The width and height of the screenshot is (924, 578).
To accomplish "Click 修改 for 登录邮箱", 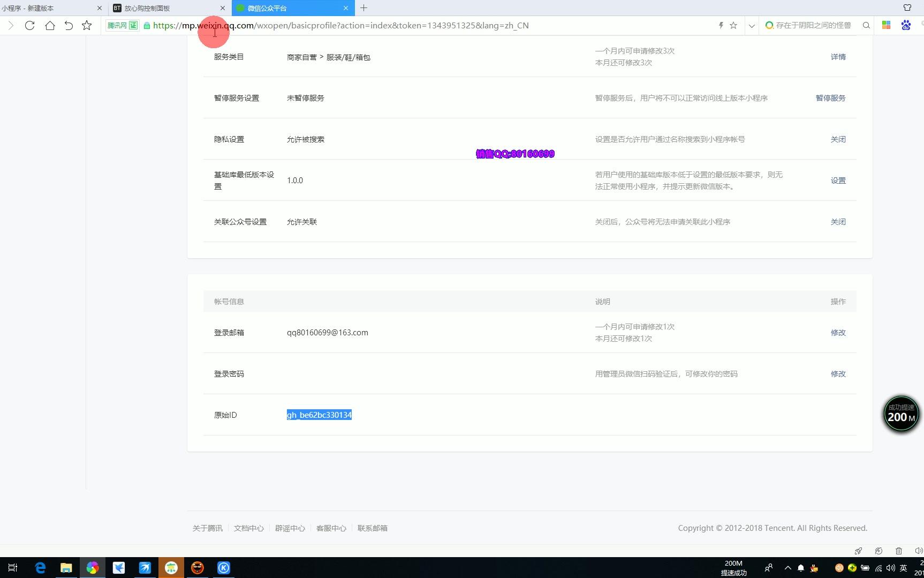I will pyautogui.click(x=838, y=333).
